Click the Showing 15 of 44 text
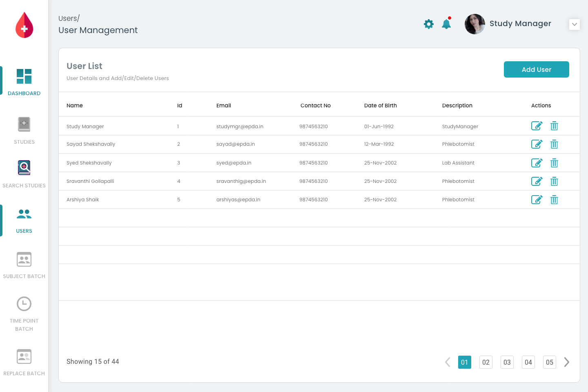Viewport: 588px width, 392px height. pos(93,362)
